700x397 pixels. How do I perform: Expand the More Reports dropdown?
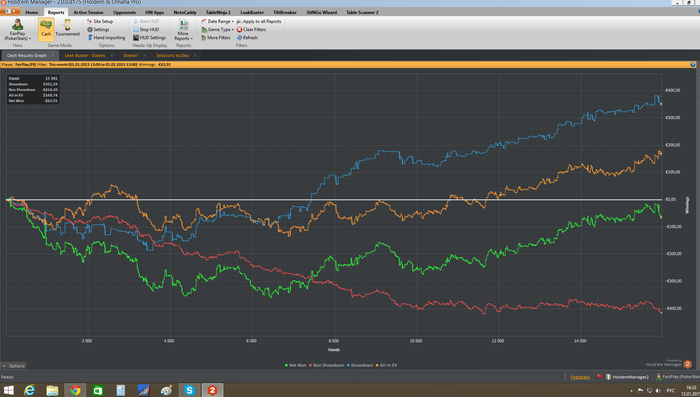coord(183,30)
